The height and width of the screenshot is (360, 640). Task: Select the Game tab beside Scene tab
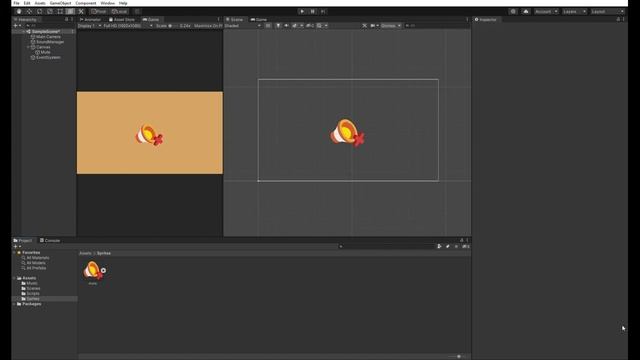coord(259,20)
